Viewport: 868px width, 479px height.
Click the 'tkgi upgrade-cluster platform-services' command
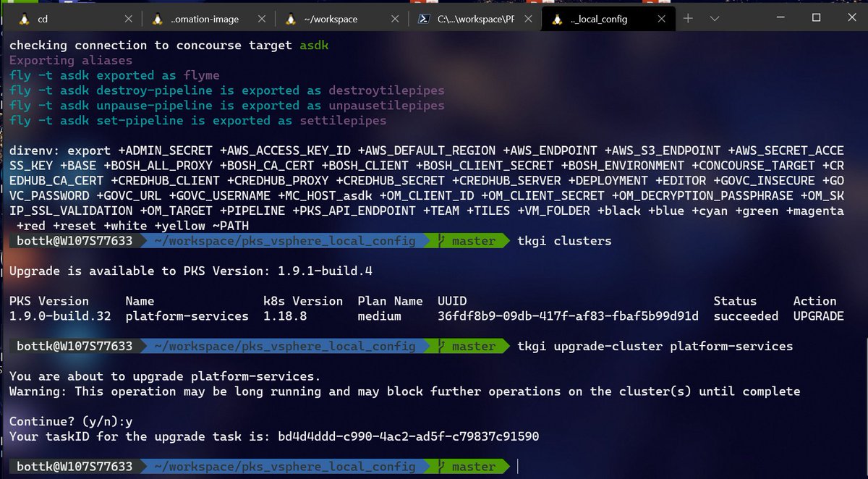tap(655, 347)
